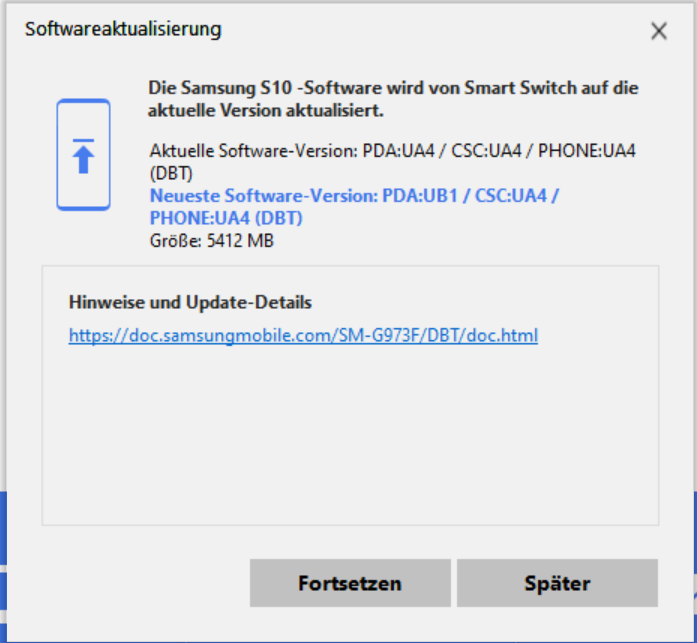Click the bold Samsung S10 -Software headline
Image resolution: width=697 pixels, height=643 pixels.
coord(393,99)
